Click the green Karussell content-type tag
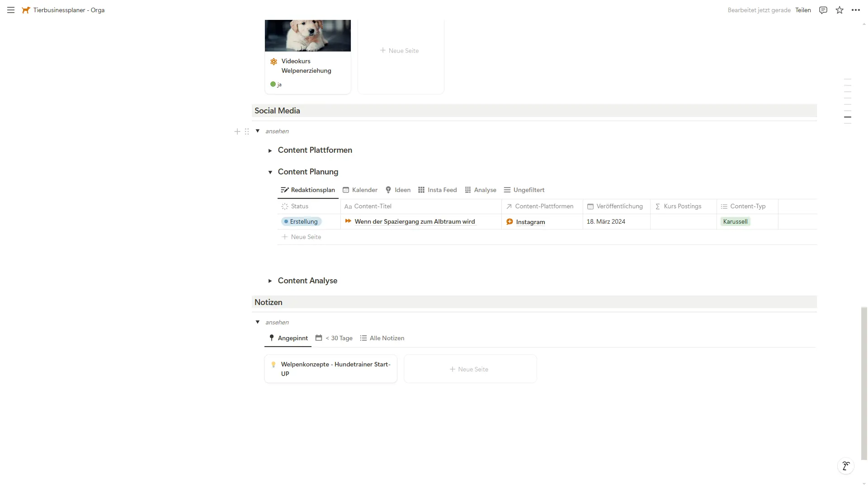 pyautogui.click(x=736, y=221)
